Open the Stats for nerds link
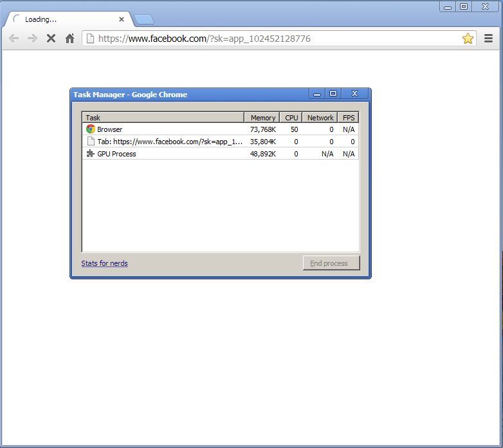 [x=104, y=263]
